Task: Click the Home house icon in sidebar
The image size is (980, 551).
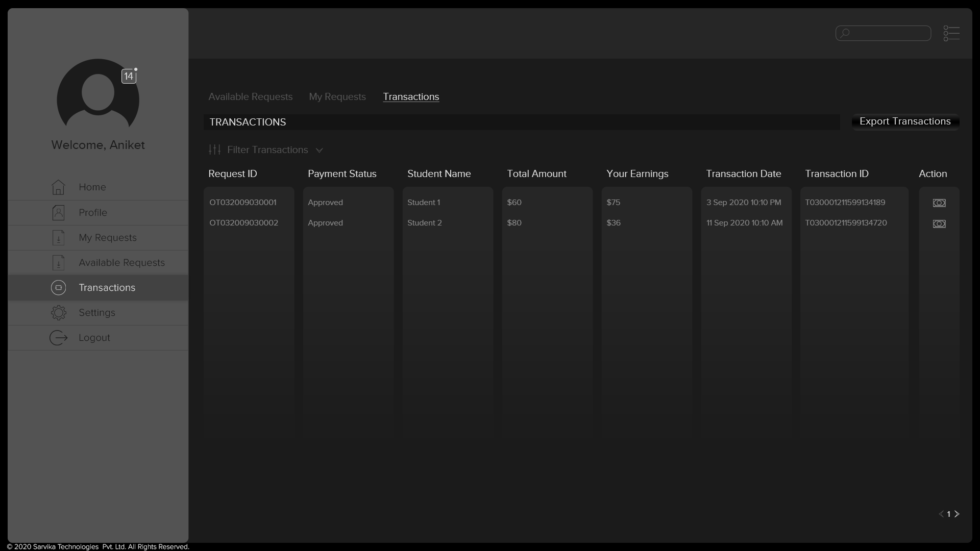Action: [58, 187]
